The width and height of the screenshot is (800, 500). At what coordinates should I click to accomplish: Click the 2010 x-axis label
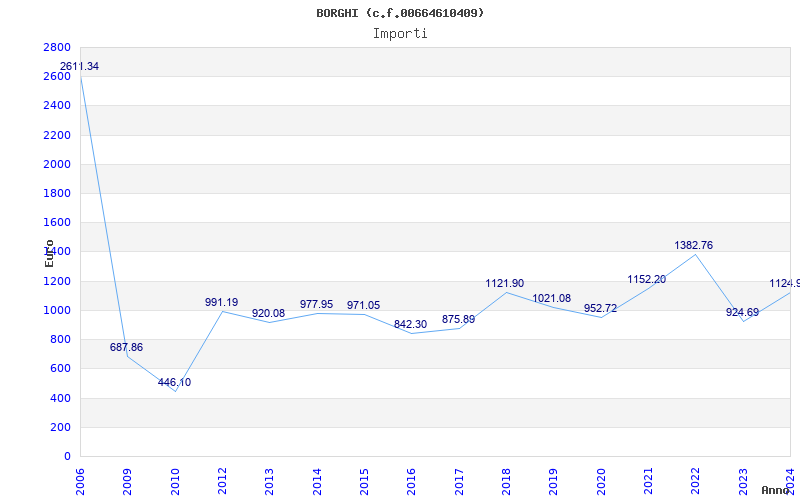[x=175, y=482]
